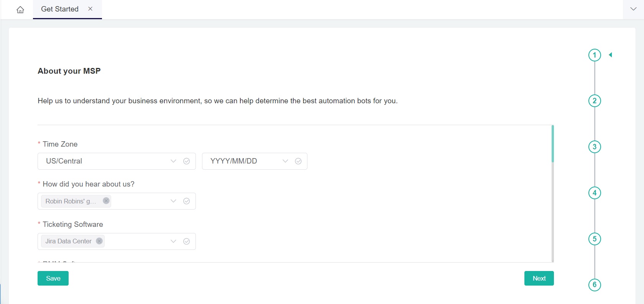
Task: Click the form's vertical scrollbar thumb
Action: click(552, 144)
